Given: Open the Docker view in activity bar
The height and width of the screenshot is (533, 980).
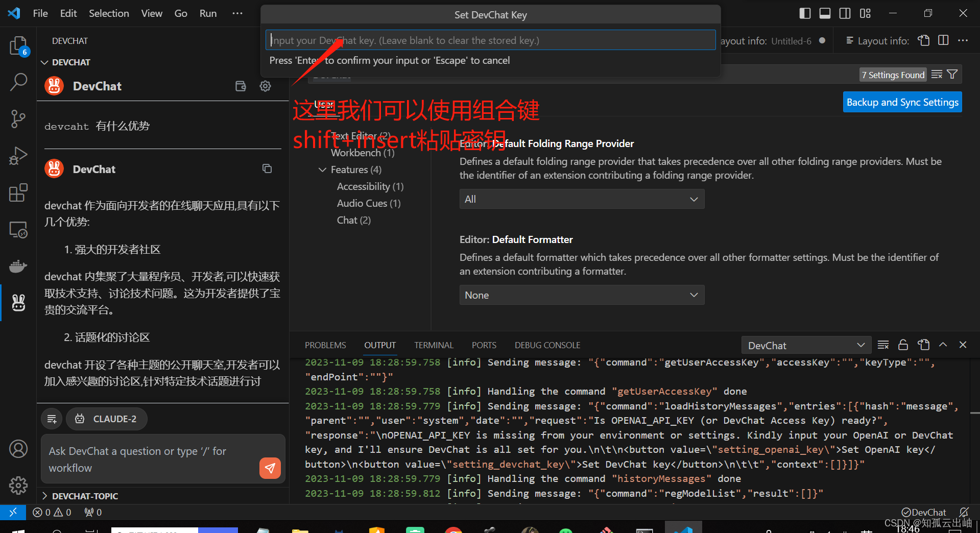Looking at the screenshot, I should [18, 266].
